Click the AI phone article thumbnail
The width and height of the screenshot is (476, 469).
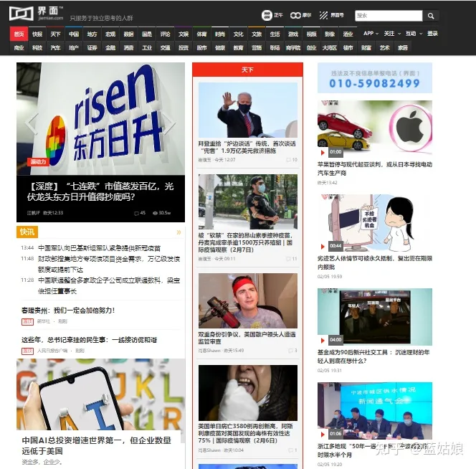click(100, 394)
